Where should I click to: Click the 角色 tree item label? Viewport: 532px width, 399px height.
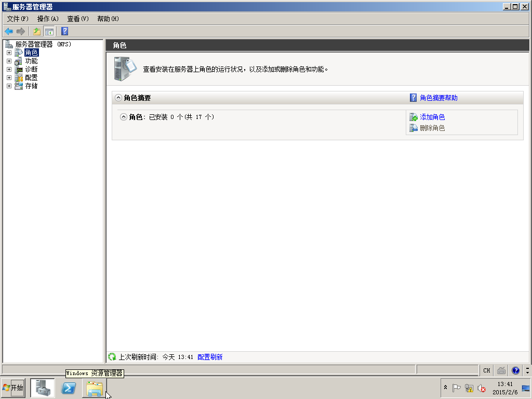tap(31, 52)
